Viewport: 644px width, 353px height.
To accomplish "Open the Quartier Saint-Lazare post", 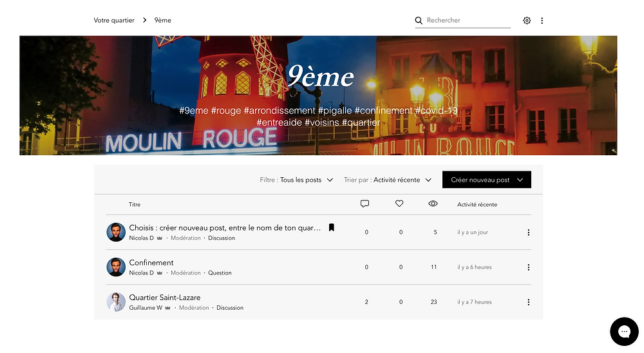I will [x=165, y=298].
